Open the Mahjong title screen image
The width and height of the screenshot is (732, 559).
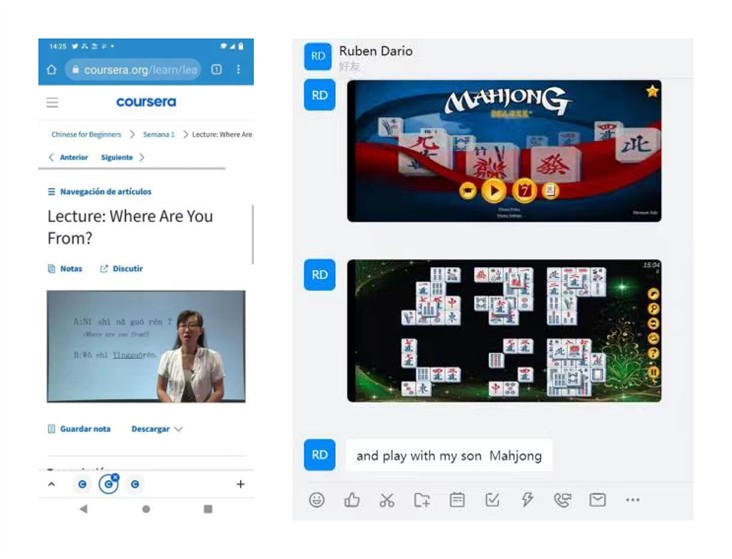point(504,151)
